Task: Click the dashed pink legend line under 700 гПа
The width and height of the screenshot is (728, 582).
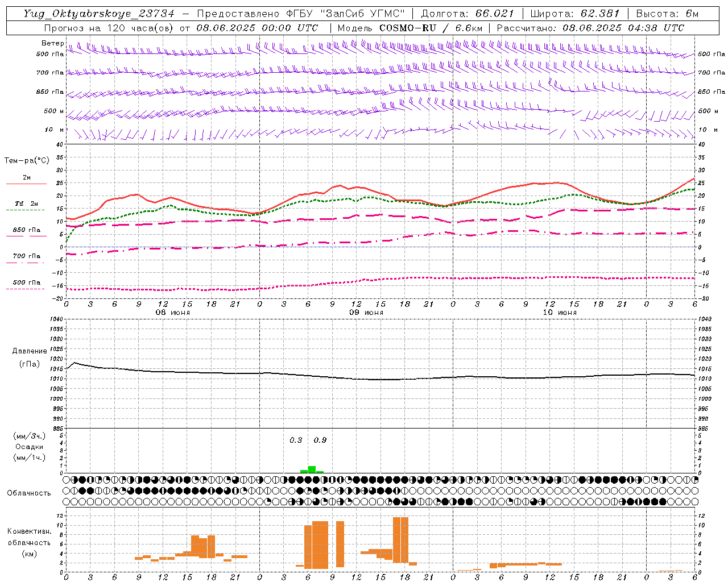Action: (x=26, y=263)
